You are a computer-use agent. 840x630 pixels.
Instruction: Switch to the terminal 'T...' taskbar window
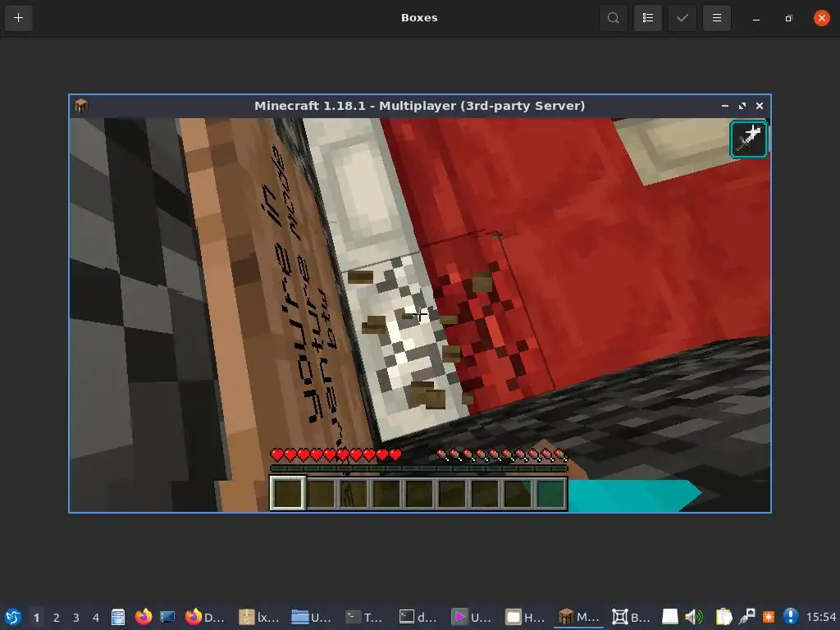coord(364,617)
